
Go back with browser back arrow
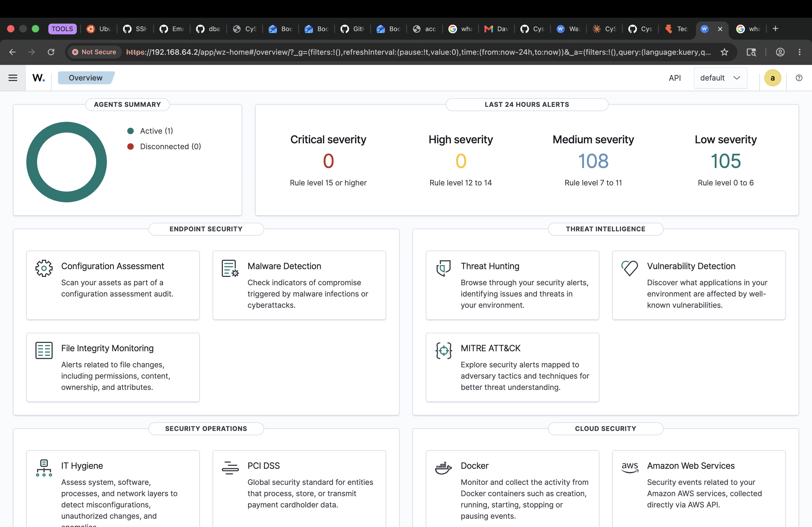pyautogui.click(x=13, y=52)
